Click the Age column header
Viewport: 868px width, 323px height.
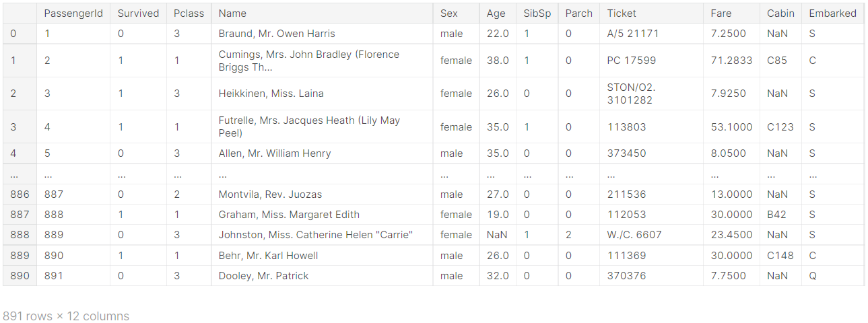(x=496, y=13)
